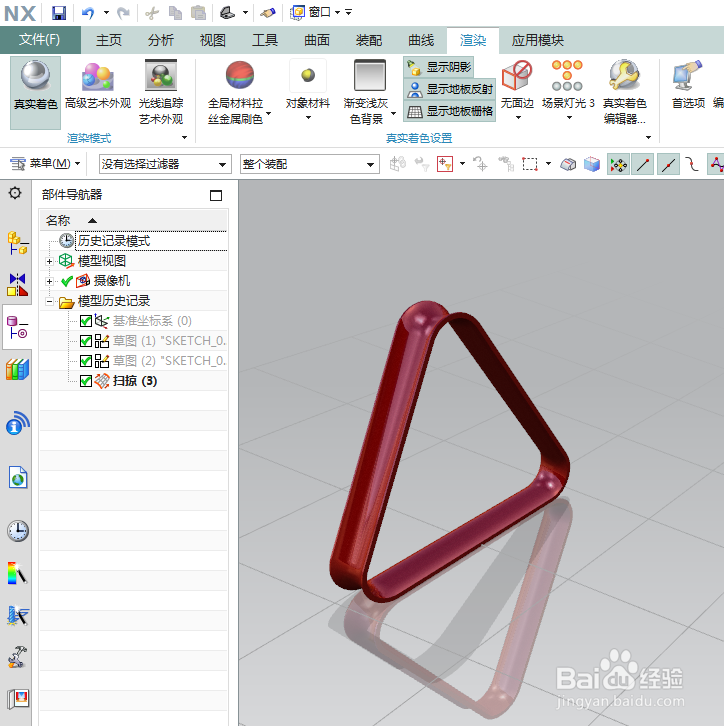Click the rectangle selection dashed-box icon
Image resolution: width=724 pixels, height=726 pixels.
pyautogui.click(x=530, y=164)
